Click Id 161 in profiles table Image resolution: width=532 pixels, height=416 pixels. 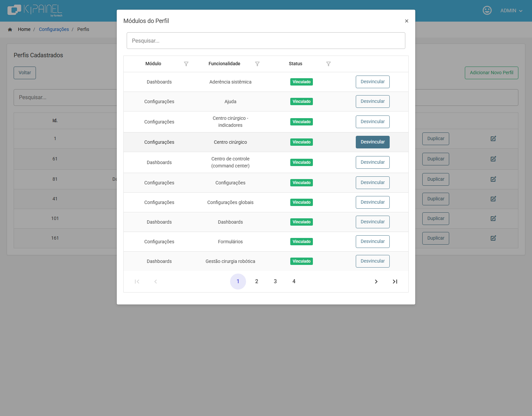coord(55,238)
